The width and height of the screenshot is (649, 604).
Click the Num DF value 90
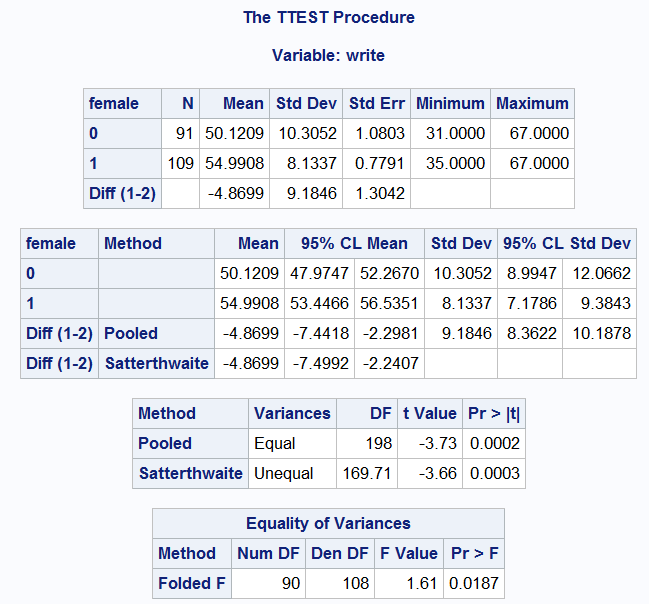point(291,583)
